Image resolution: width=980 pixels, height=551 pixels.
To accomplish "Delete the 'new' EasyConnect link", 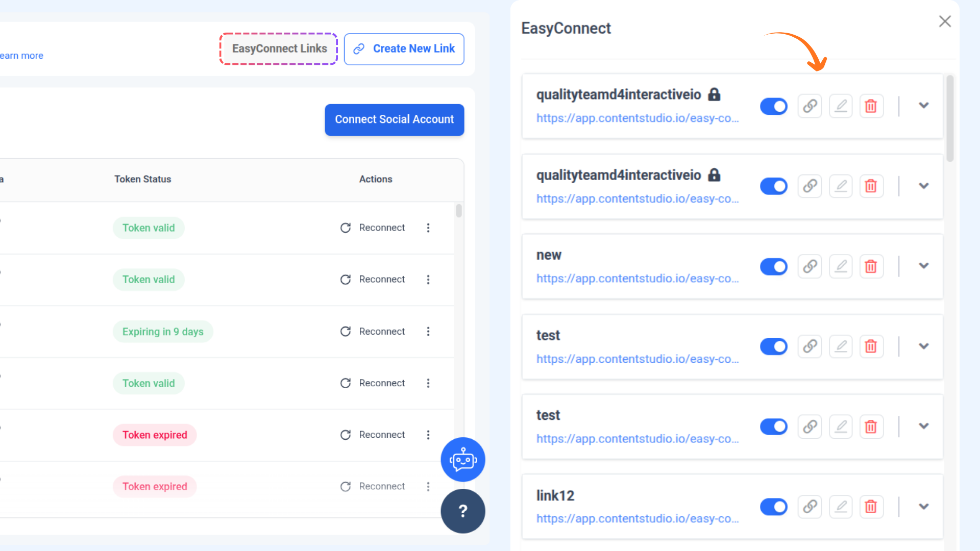I will tap(871, 266).
